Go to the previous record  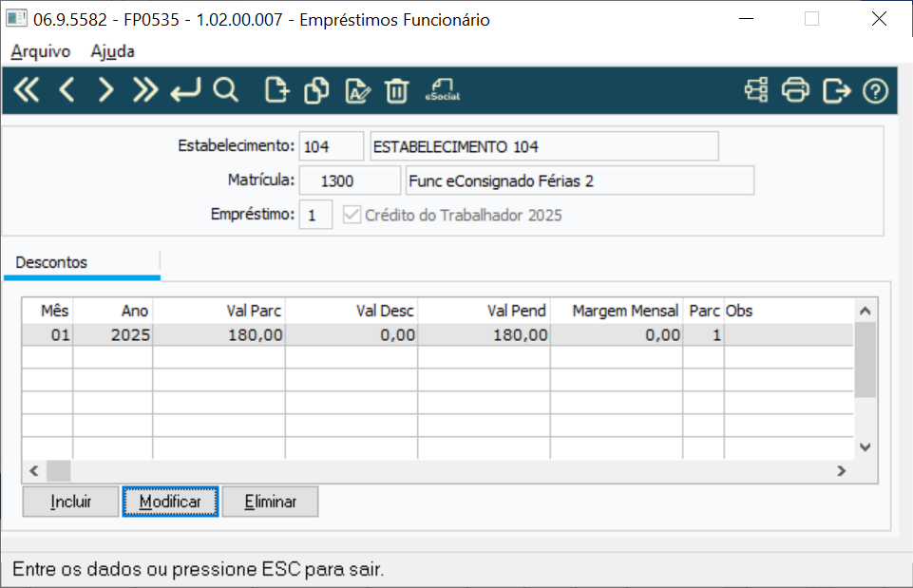(67, 90)
